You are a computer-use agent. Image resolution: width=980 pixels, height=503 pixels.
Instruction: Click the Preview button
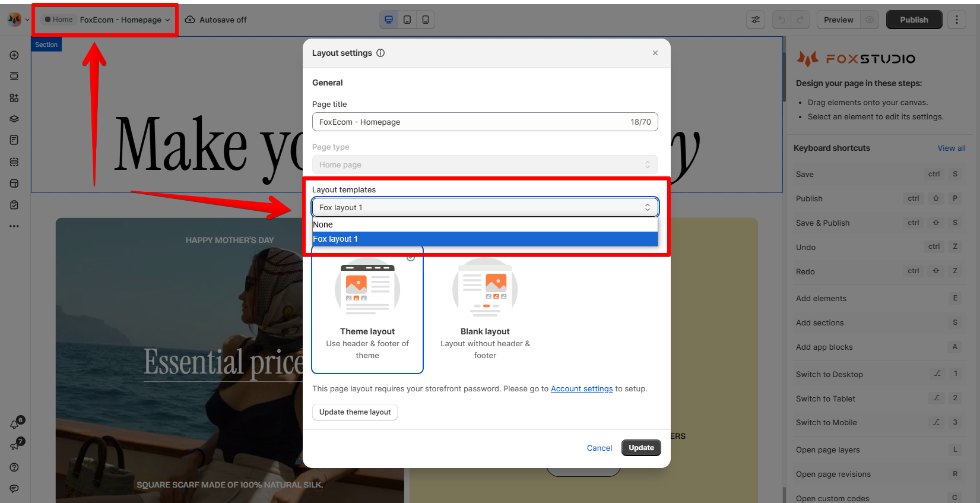[x=838, y=20]
